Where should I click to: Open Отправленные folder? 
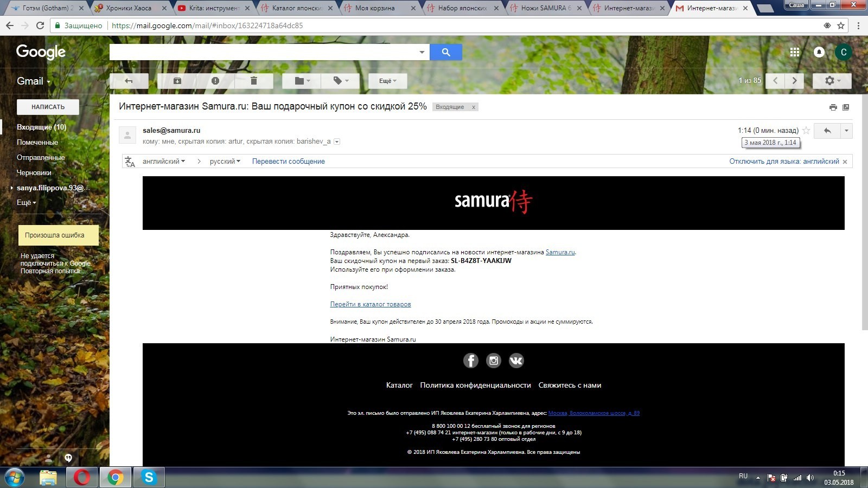click(41, 157)
